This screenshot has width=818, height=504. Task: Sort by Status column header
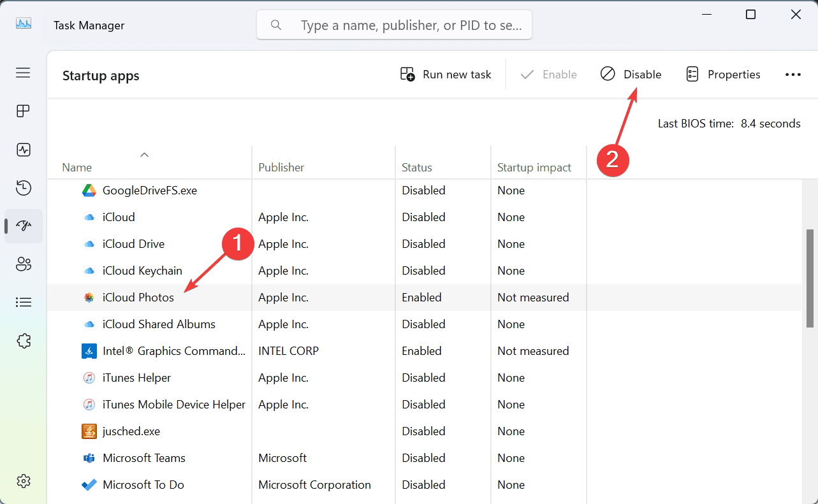coord(417,168)
